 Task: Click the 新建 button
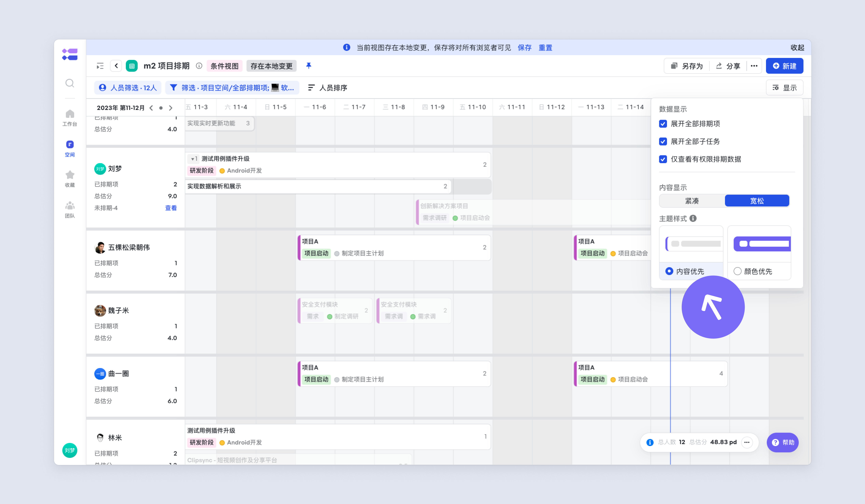point(784,66)
